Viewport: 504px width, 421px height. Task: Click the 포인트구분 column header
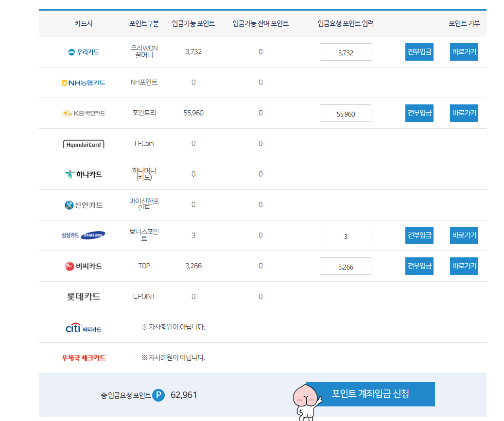pyautogui.click(x=144, y=23)
